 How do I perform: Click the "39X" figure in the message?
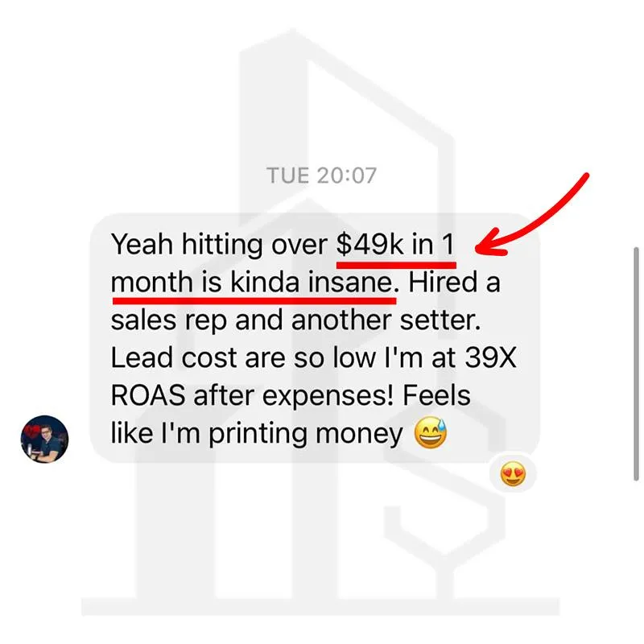490,357
